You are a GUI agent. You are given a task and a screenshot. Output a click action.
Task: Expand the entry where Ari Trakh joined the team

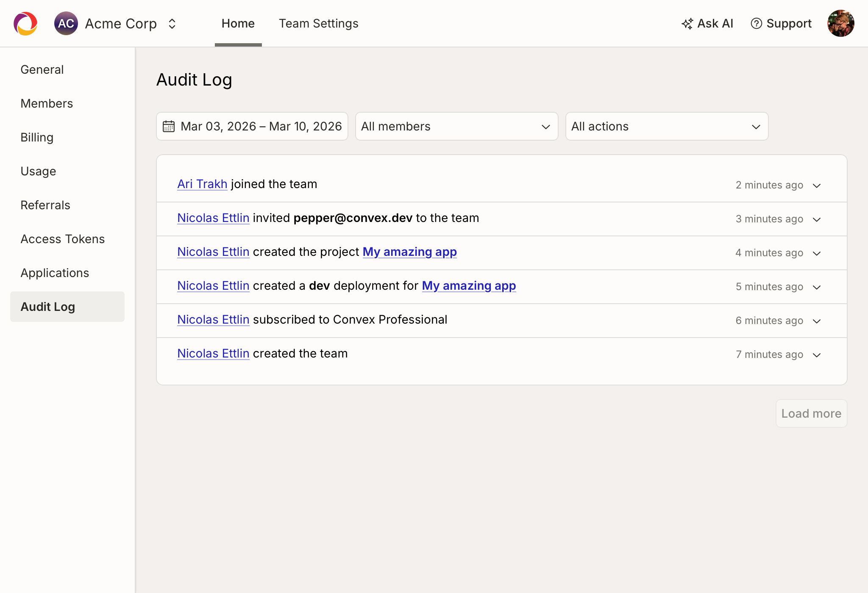pos(818,185)
